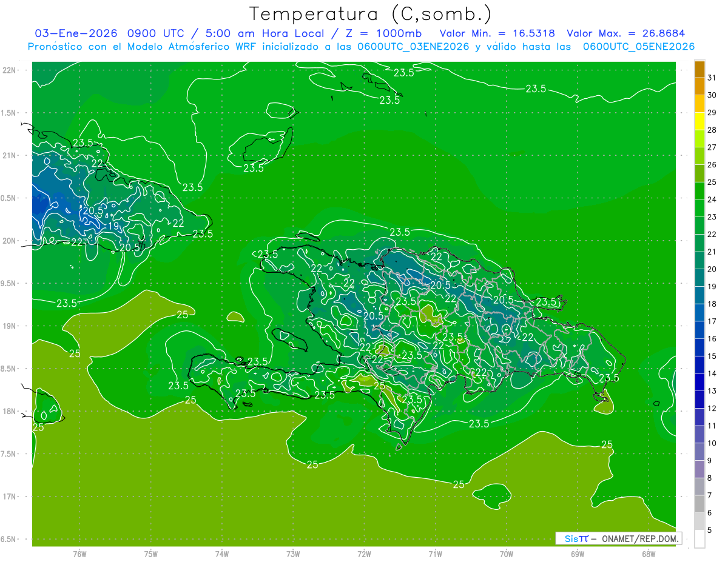The image size is (728, 562).
Task: Click the legend label '21'
Action: [712, 252]
